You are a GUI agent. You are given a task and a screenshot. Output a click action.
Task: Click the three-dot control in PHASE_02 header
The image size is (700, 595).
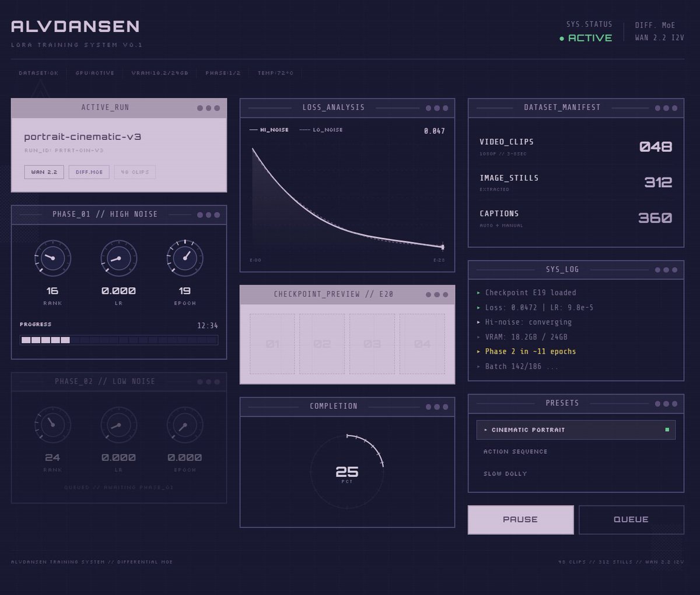[208, 381]
